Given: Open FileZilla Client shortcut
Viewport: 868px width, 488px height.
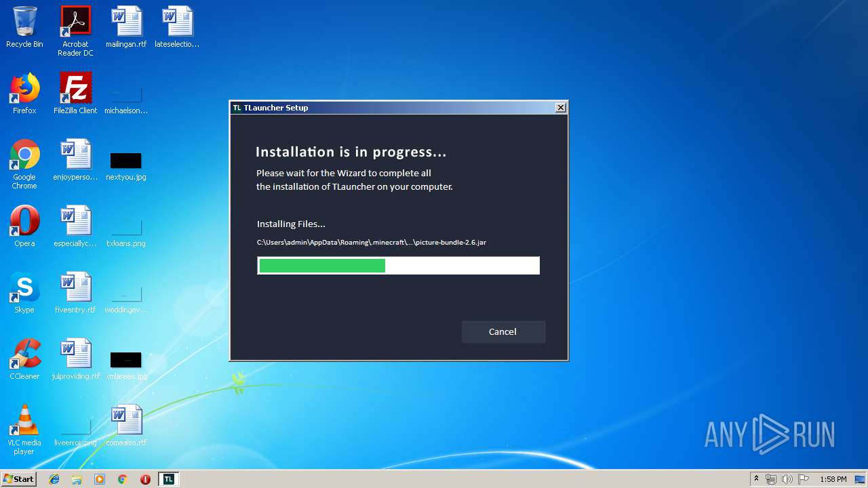Looking at the screenshot, I should [75, 94].
